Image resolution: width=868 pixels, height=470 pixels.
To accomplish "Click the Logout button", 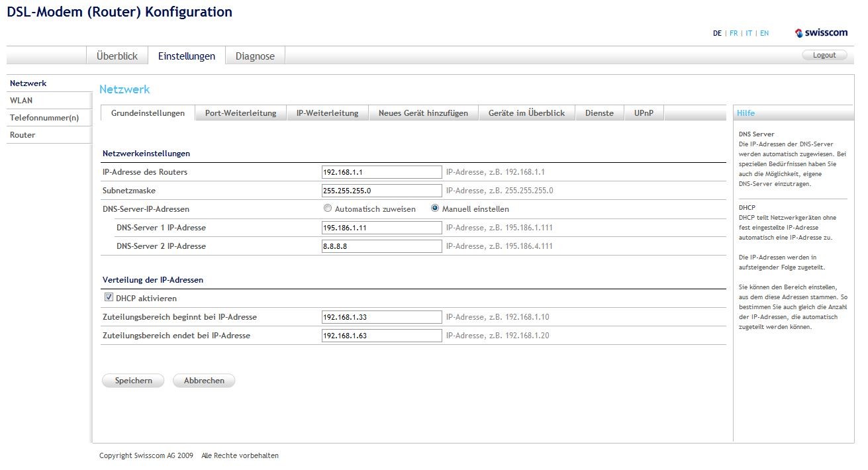I will click(824, 55).
